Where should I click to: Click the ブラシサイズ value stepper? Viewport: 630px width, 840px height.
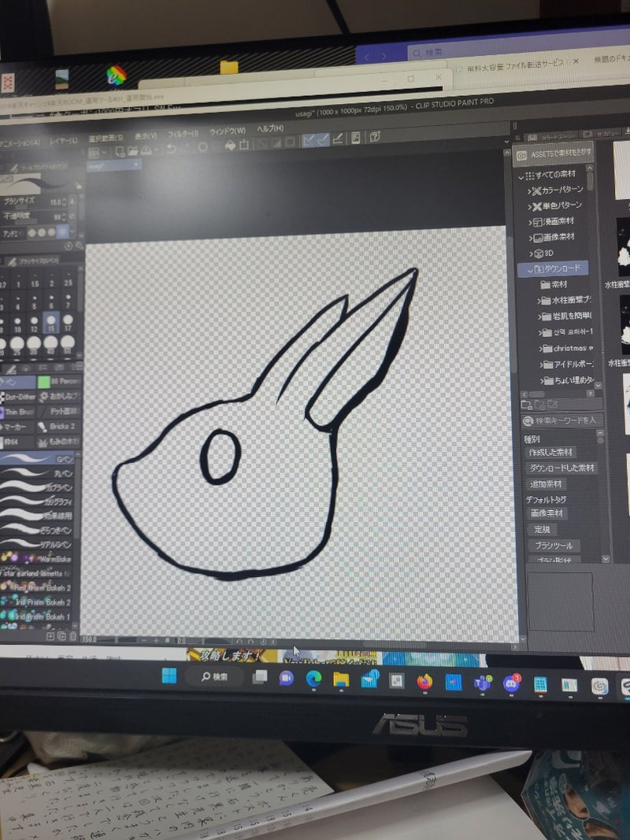(x=65, y=202)
